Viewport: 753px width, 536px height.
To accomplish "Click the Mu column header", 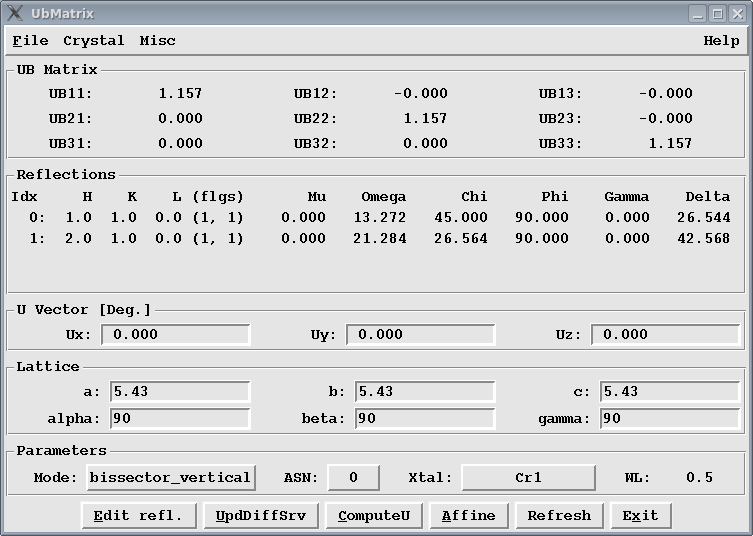I will tap(317, 196).
